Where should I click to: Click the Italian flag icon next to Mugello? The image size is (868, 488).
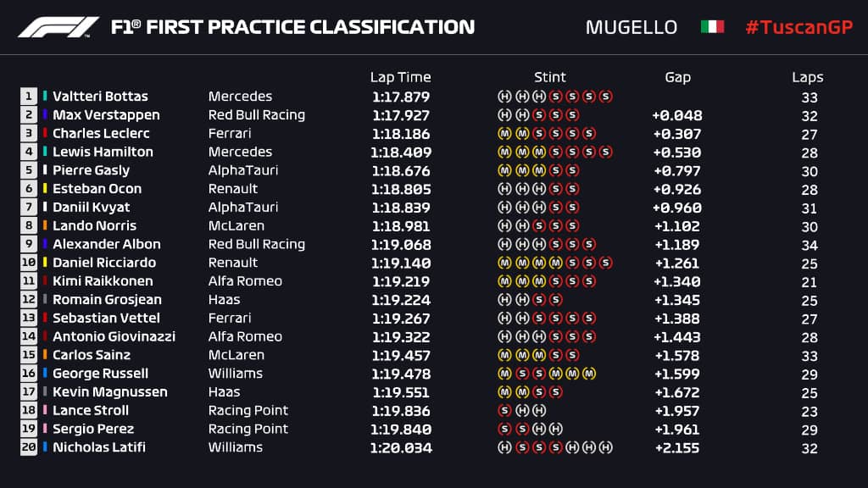click(712, 27)
